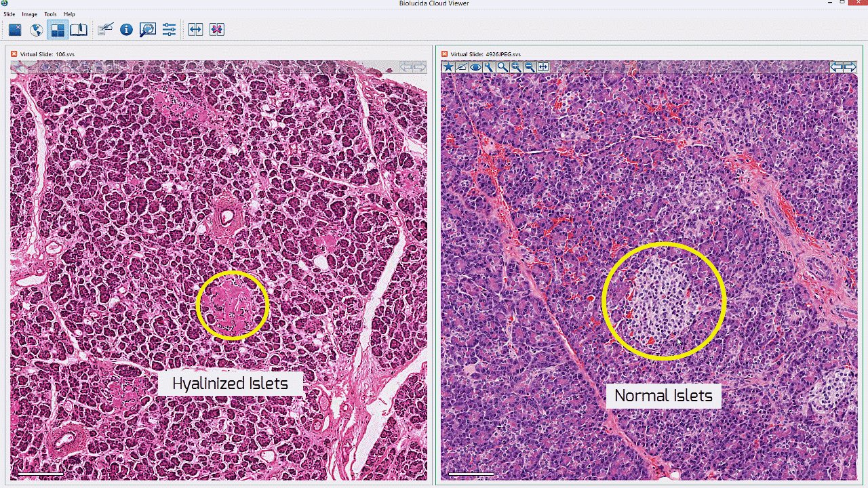The height and width of the screenshot is (488, 868).
Task: Toggle the quad-pane layout view
Action: pos(58,29)
